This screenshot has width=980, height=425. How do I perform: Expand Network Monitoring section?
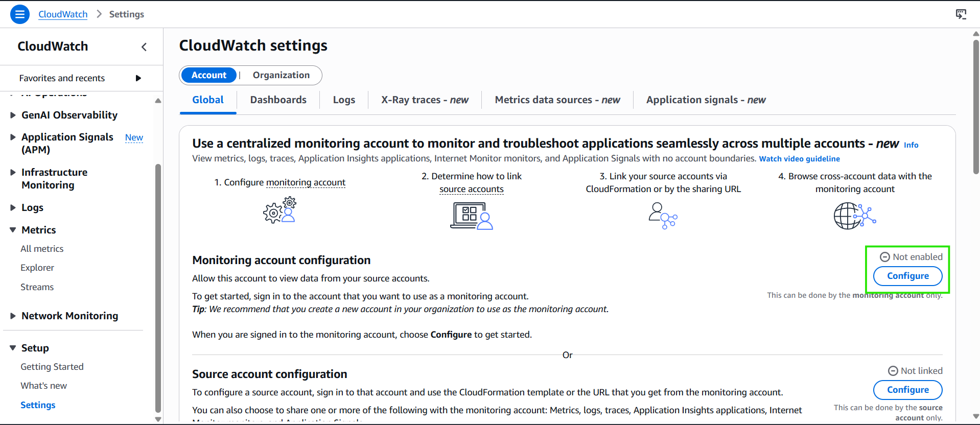13,316
